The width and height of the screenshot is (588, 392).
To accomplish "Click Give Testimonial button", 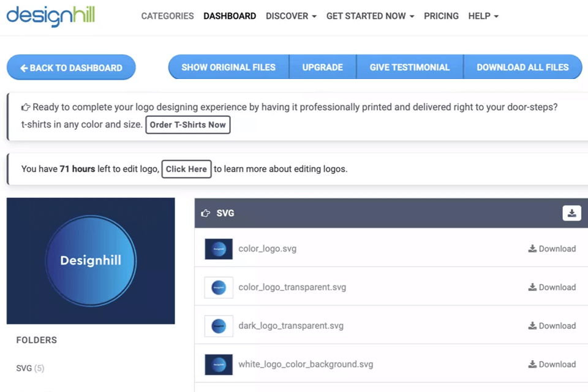I will tap(410, 67).
